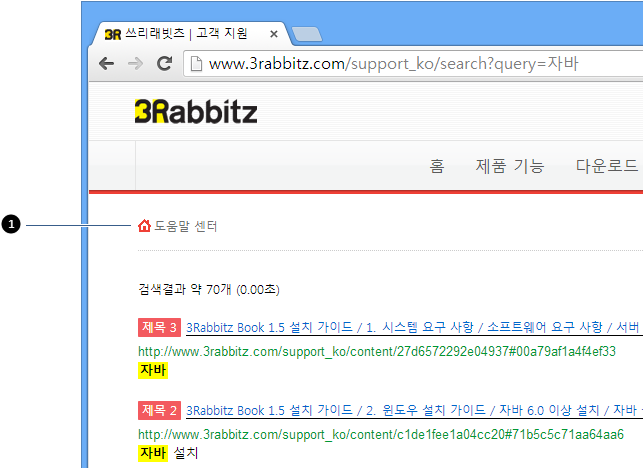Click green URL ending 71b5c5c71aa64aa6

(x=381, y=435)
